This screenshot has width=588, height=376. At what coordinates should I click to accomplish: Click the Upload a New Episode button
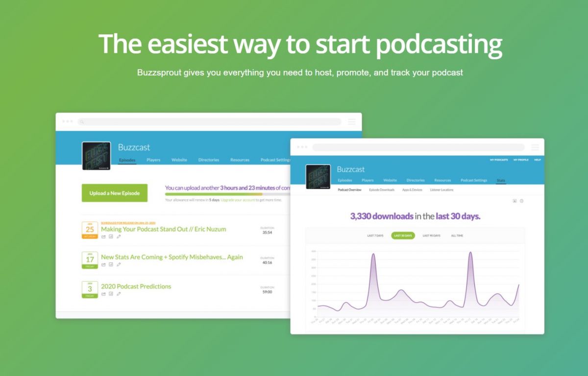[114, 194]
